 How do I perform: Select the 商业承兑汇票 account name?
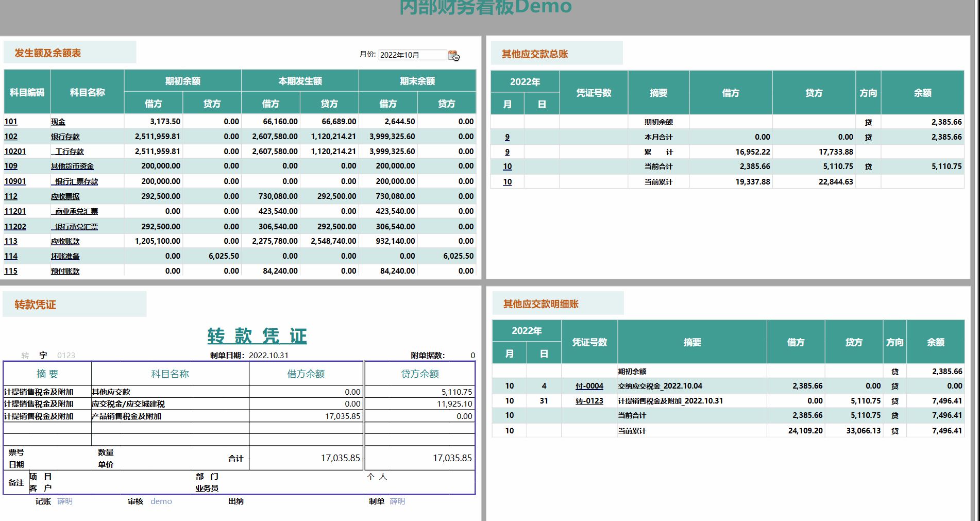click(75, 211)
